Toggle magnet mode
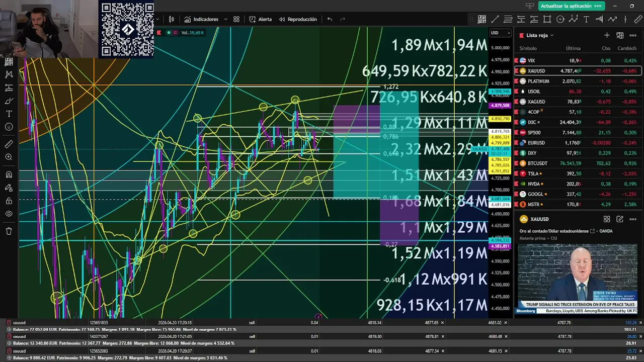644x362 pixels. (x=9, y=174)
